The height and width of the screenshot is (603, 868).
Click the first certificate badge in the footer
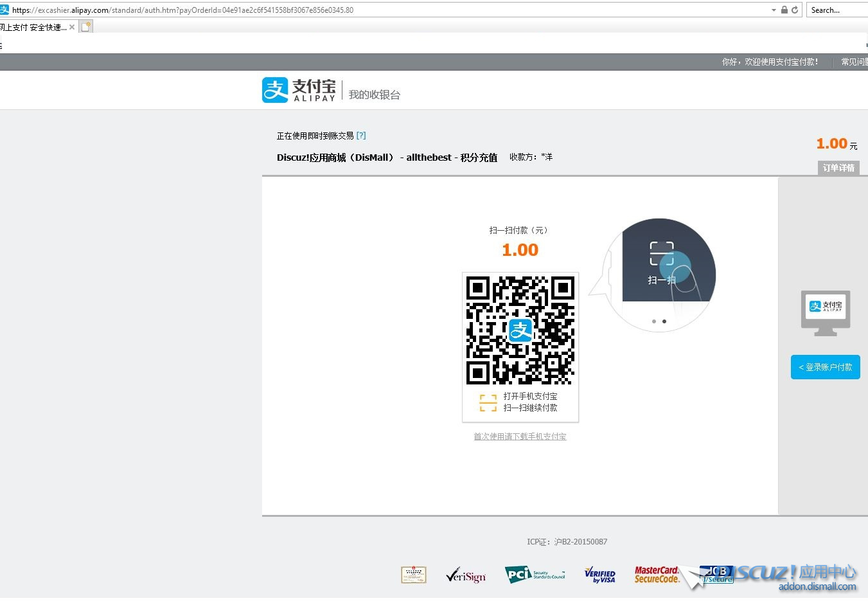pos(414,575)
